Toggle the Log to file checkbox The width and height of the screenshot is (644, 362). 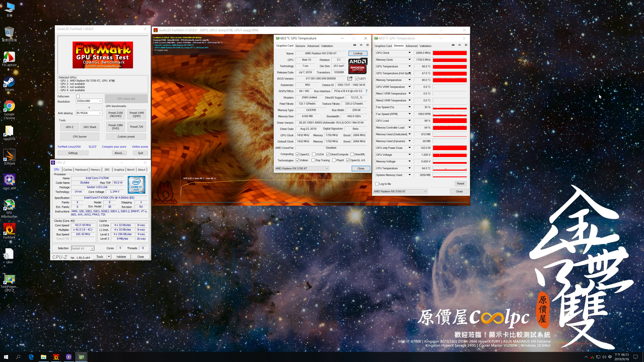377,184
